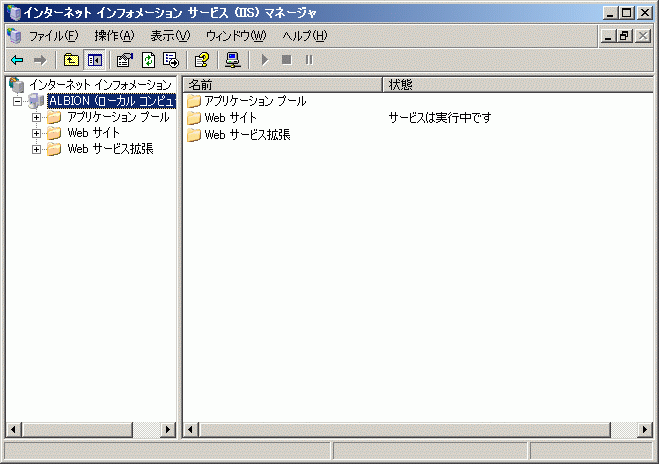Click the left pane horizontal scrollbar thumb

(x=77, y=430)
